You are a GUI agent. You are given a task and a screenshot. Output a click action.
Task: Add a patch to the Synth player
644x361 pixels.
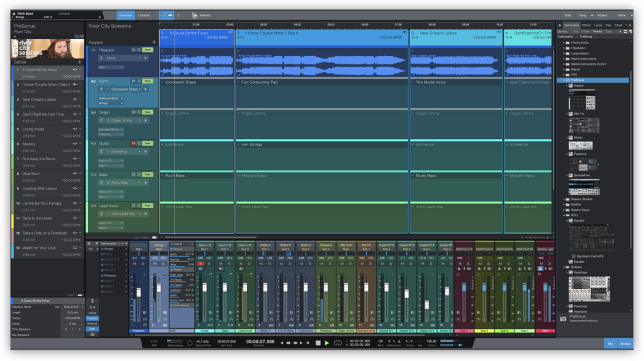click(146, 89)
